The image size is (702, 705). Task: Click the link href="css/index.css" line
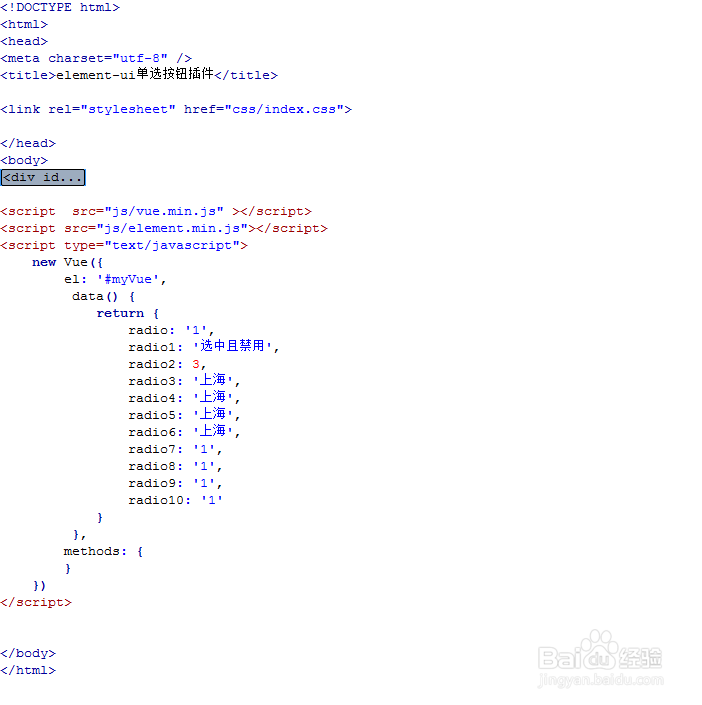coord(176,109)
